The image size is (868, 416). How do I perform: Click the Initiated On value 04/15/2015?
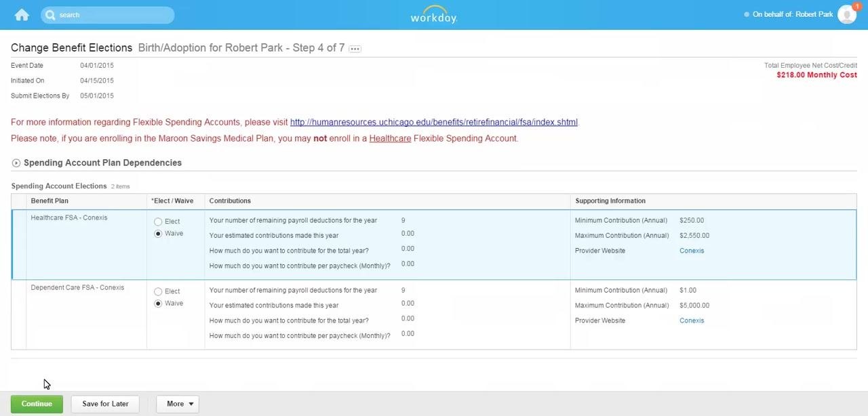point(97,81)
